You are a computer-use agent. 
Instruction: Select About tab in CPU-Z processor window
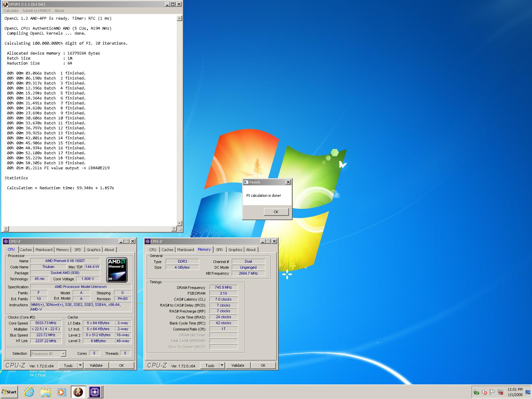coord(109,250)
